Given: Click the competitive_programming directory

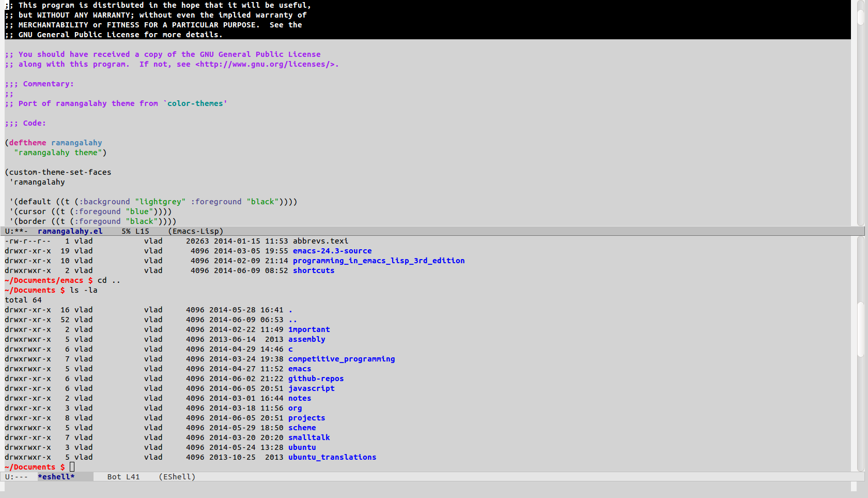Looking at the screenshot, I should coord(342,359).
